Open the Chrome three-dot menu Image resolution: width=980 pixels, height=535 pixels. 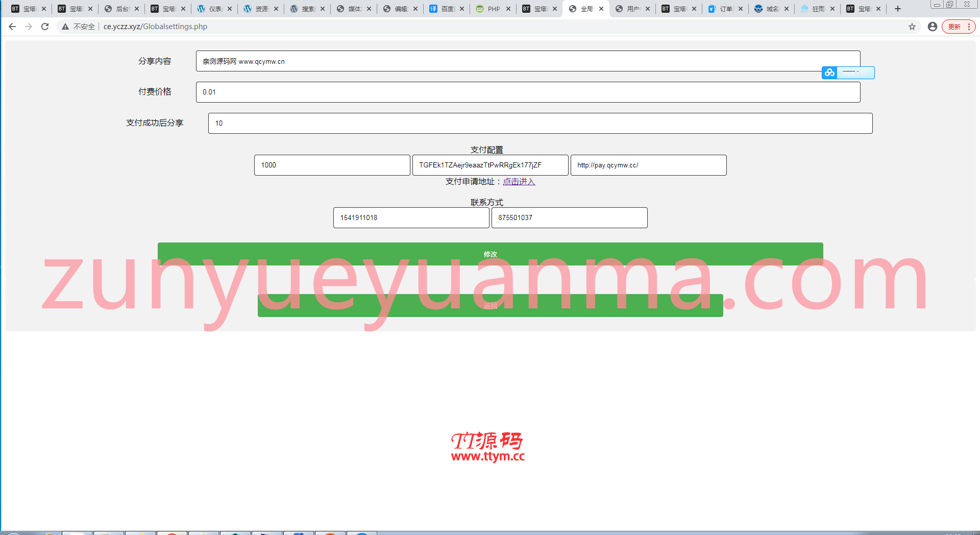969,27
